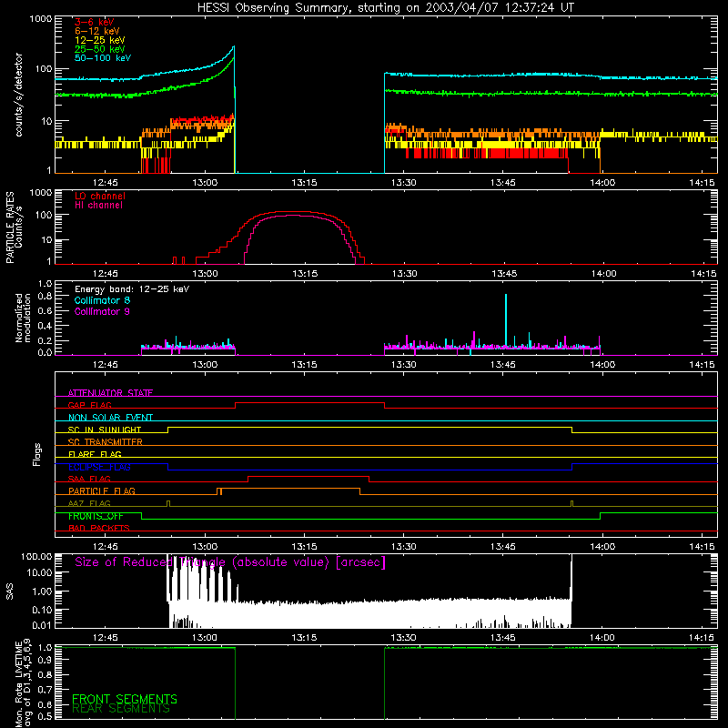728x728 pixels.
Task: Select the 25-50 keV legend label
Action: tap(100, 49)
